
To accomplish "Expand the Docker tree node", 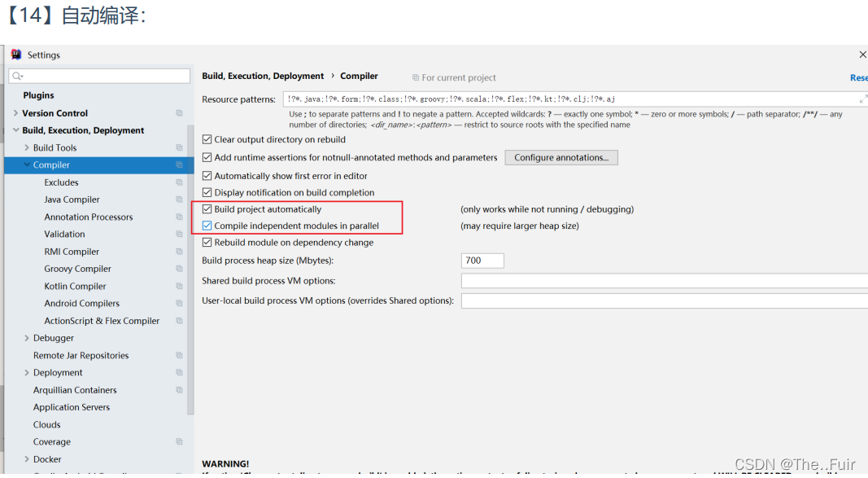I will pos(27,459).
